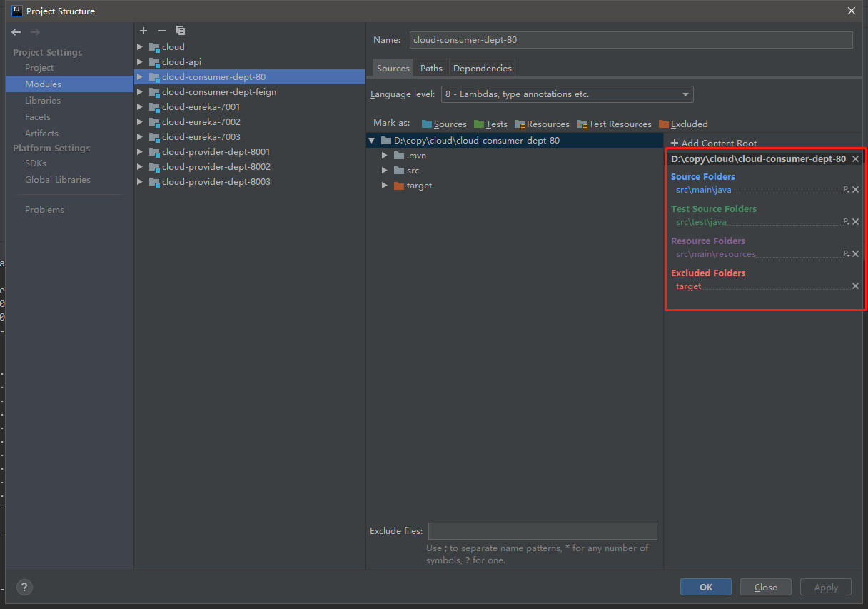This screenshot has width=868, height=609.
Task: Click the add module plus icon
Action: tap(143, 31)
